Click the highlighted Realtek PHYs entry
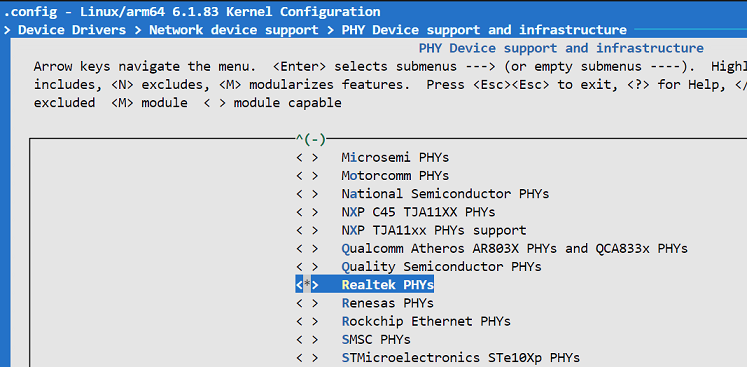The height and width of the screenshot is (367, 747). coord(387,285)
